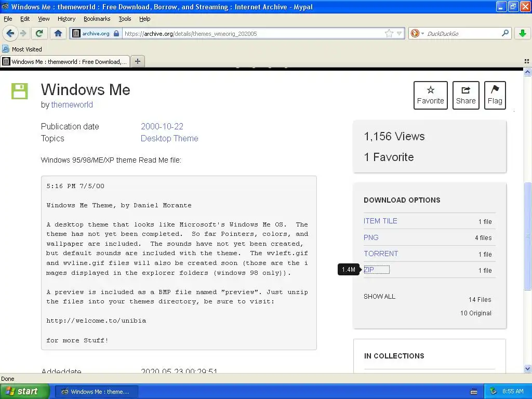The image size is (532, 399).
Task: Open a new tab with plus button
Action: [137, 61]
